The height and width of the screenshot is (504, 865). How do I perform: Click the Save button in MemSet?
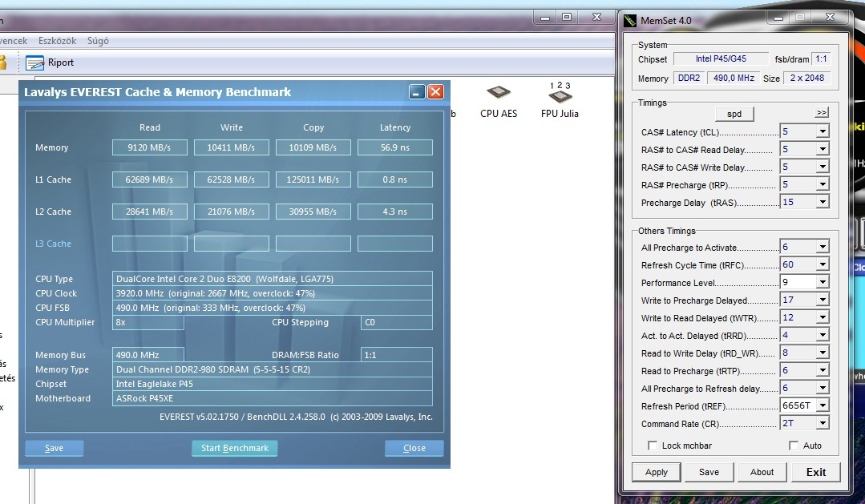(709, 472)
